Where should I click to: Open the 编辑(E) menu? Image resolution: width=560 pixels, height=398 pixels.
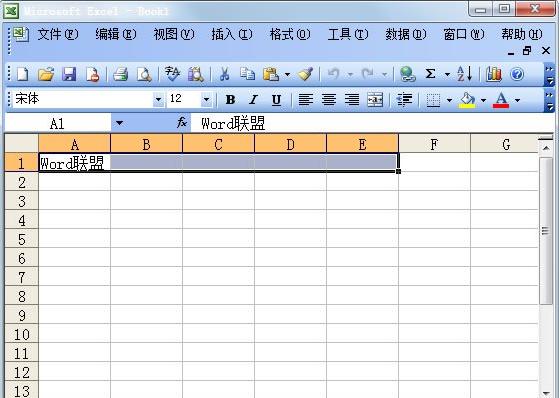point(116,35)
